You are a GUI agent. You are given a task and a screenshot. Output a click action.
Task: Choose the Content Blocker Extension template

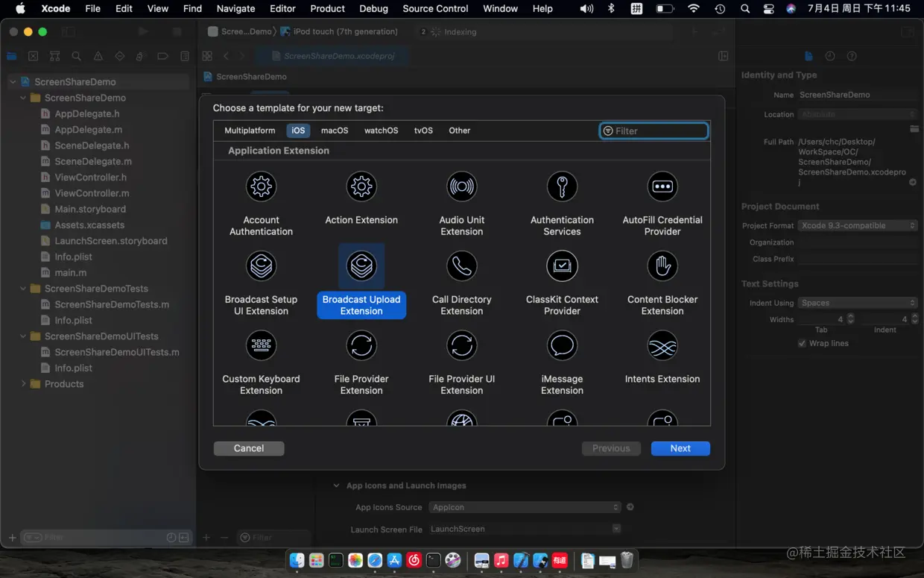click(662, 283)
